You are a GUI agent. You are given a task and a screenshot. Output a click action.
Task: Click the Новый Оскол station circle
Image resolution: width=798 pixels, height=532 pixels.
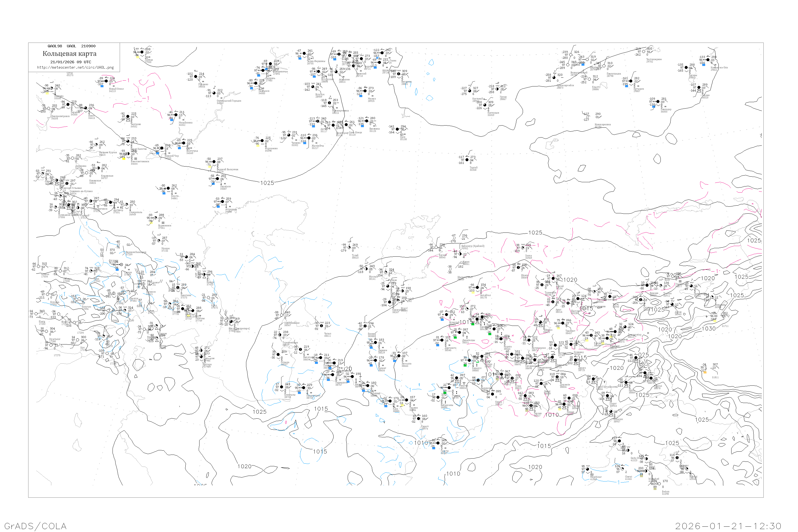tap(106, 81)
